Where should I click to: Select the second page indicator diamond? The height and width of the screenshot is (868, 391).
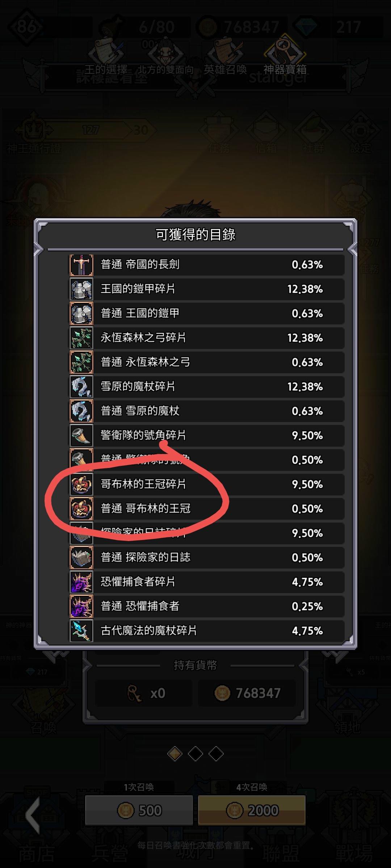point(195,754)
